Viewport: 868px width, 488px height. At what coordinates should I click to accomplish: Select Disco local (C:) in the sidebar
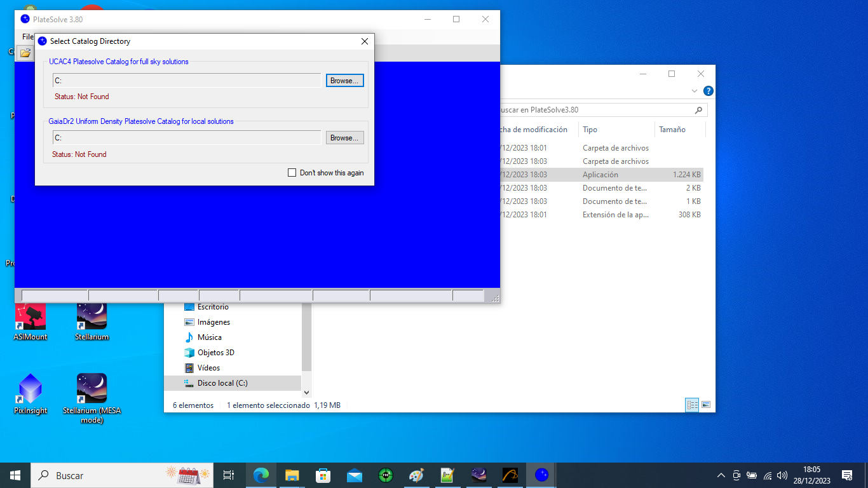[233, 383]
